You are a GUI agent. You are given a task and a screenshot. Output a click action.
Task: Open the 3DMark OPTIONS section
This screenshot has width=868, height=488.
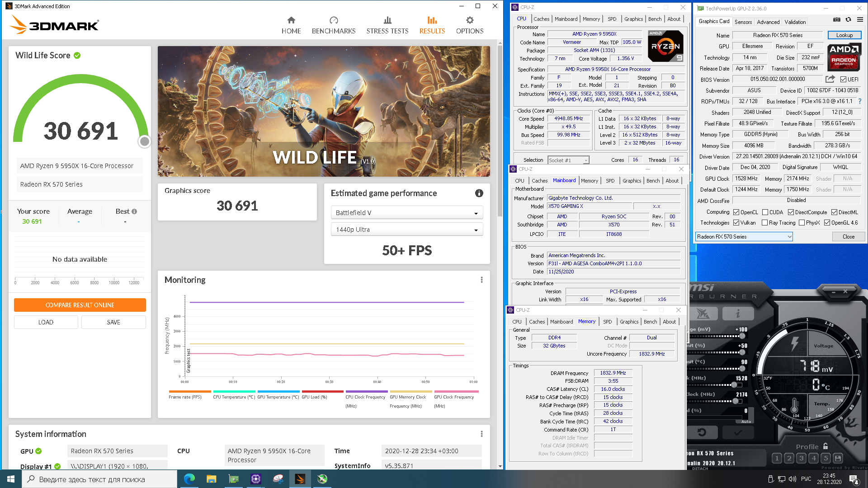click(x=470, y=25)
